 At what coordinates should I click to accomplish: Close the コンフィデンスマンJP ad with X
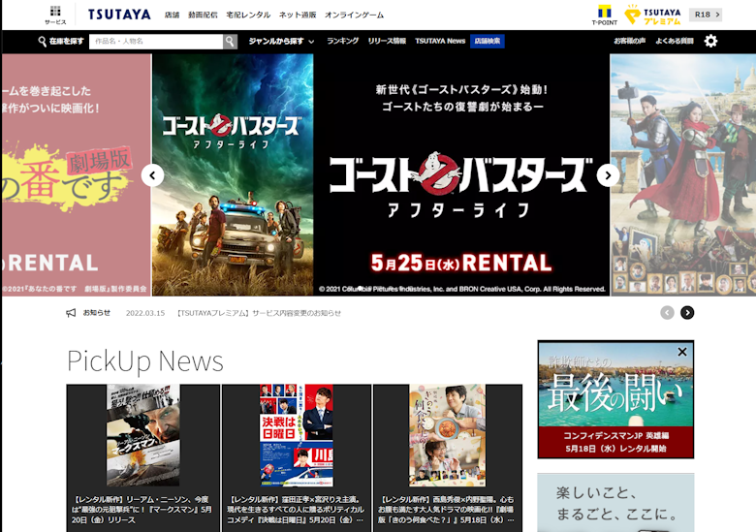point(682,352)
